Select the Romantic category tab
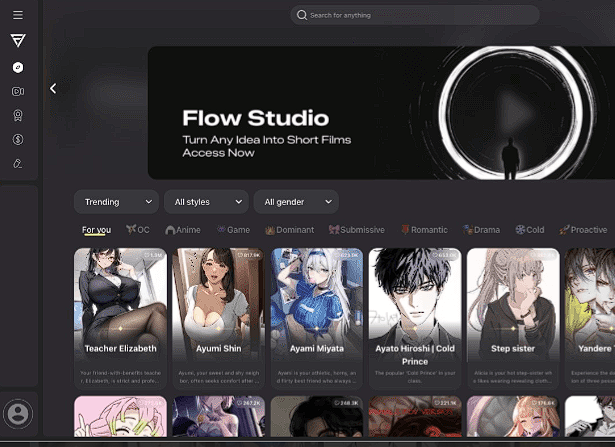615x447 pixels. coord(424,230)
